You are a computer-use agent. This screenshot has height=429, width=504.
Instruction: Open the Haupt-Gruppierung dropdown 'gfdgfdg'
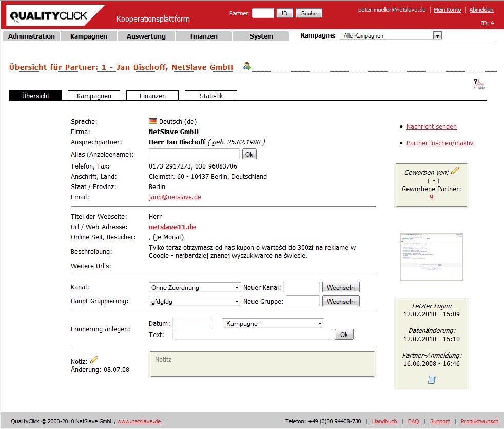(195, 301)
